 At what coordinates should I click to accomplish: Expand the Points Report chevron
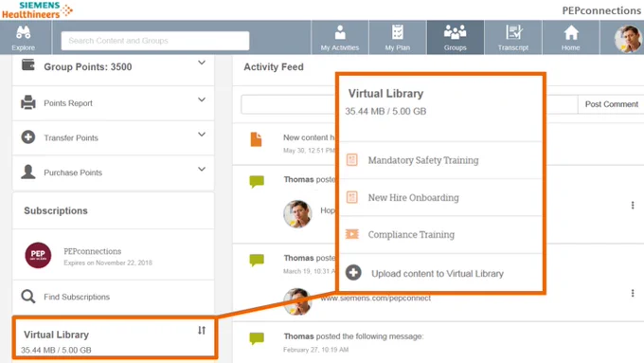202,100
